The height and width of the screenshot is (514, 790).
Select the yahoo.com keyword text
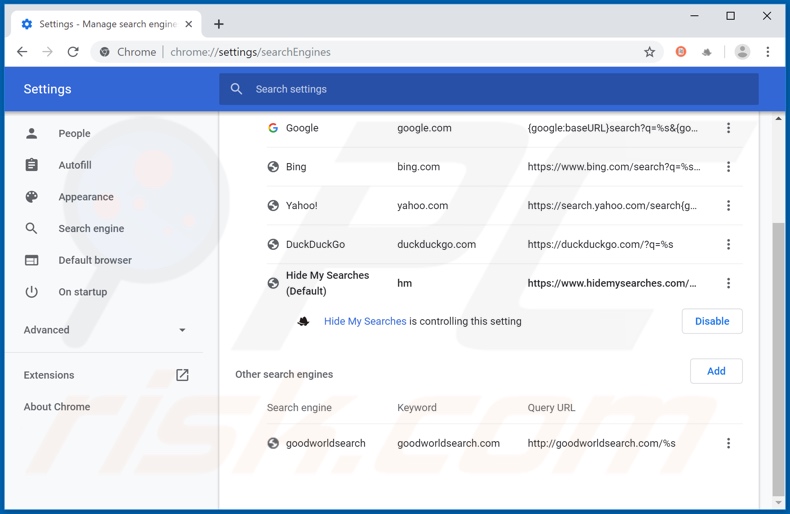click(422, 206)
